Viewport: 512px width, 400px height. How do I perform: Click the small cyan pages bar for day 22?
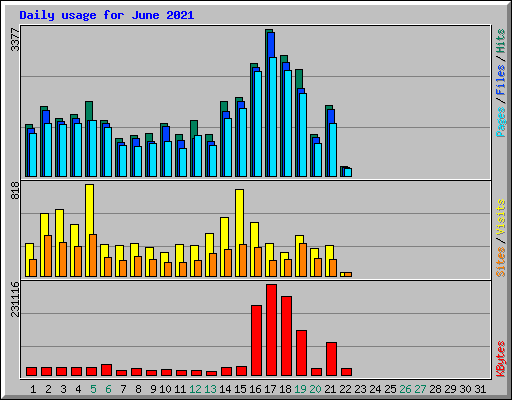[348, 172]
